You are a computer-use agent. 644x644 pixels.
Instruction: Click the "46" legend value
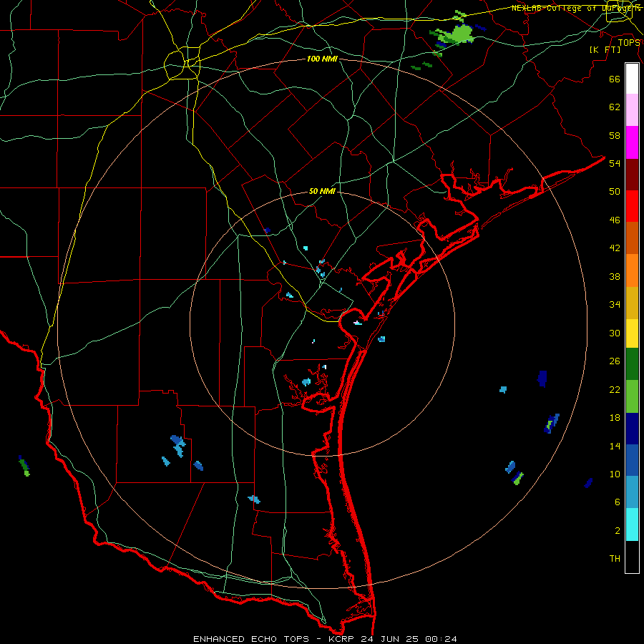[x=615, y=220]
